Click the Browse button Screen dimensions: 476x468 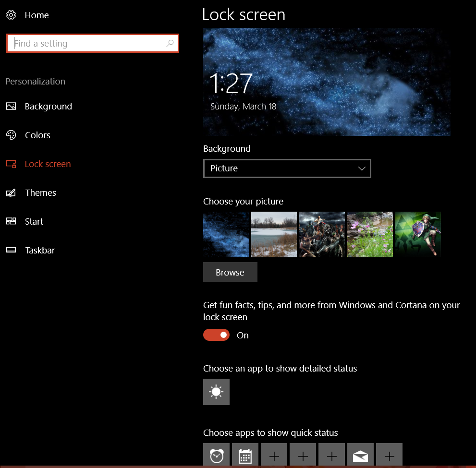[x=230, y=272]
